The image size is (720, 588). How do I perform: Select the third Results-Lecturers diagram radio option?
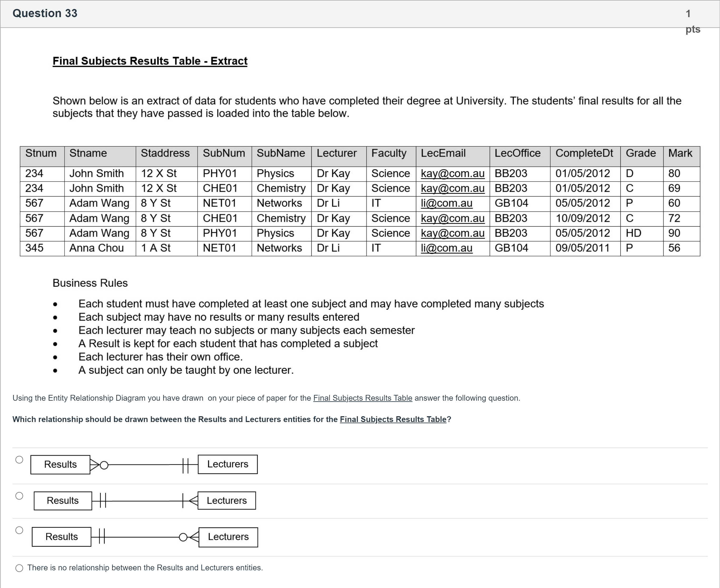(x=19, y=530)
